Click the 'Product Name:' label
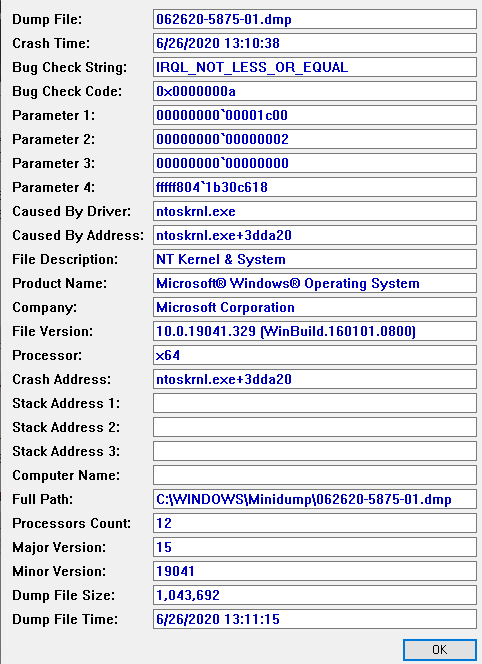482x664 pixels. (59, 283)
